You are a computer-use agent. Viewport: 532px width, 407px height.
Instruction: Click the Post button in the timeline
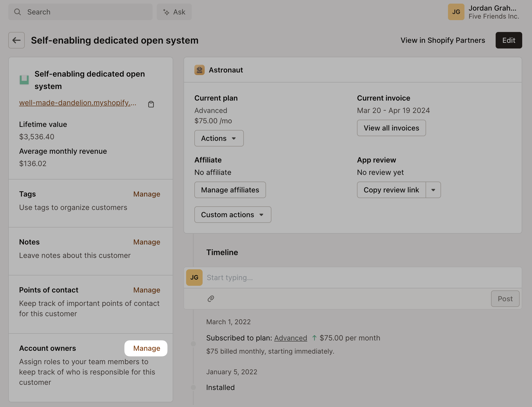[x=505, y=298]
